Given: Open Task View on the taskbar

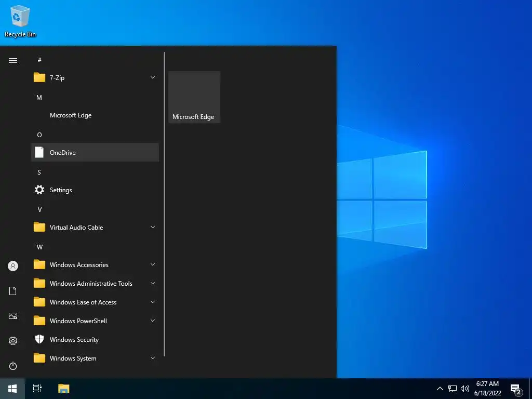Looking at the screenshot, I should pos(37,389).
